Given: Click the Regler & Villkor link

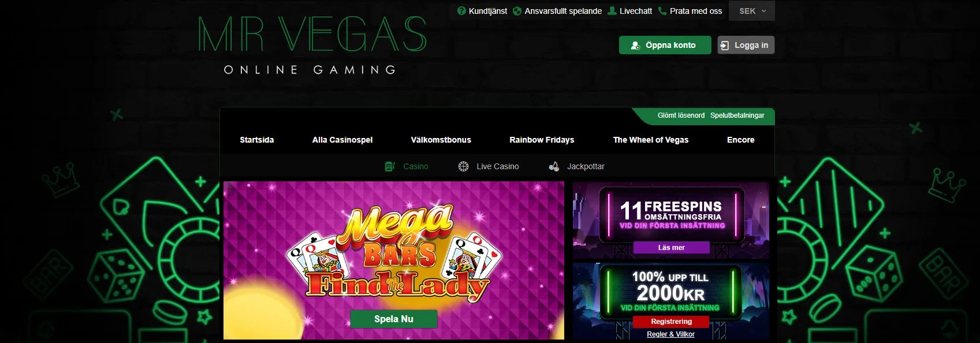Looking at the screenshot, I should click(x=671, y=334).
